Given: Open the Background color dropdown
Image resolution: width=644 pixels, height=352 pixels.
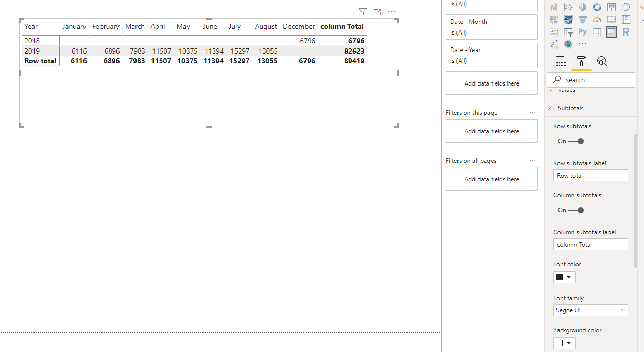Looking at the screenshot, I should (565, 343).
